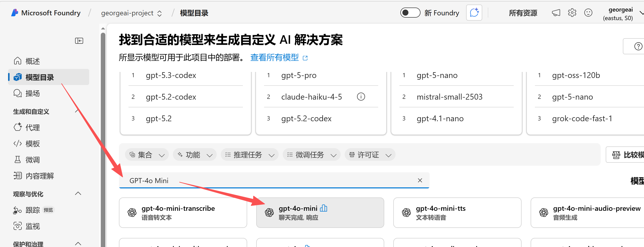Open 监视 in the sidebar

[x=49, y=226]
